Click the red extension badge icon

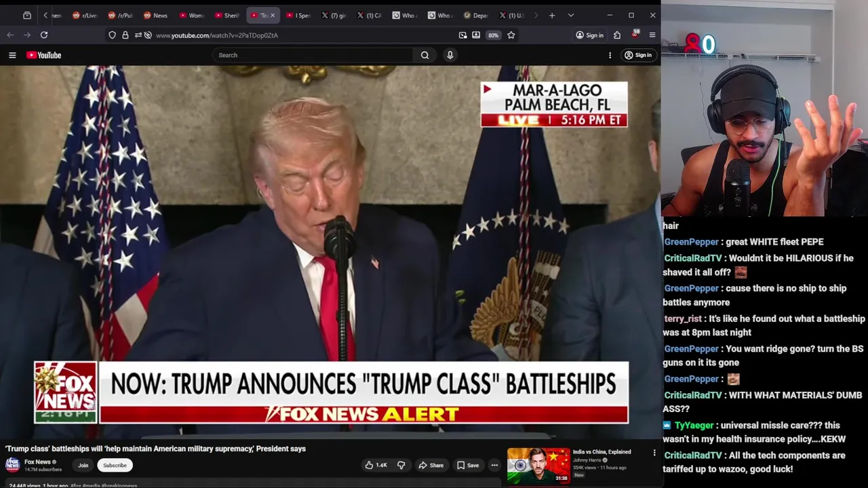(635, 34)
